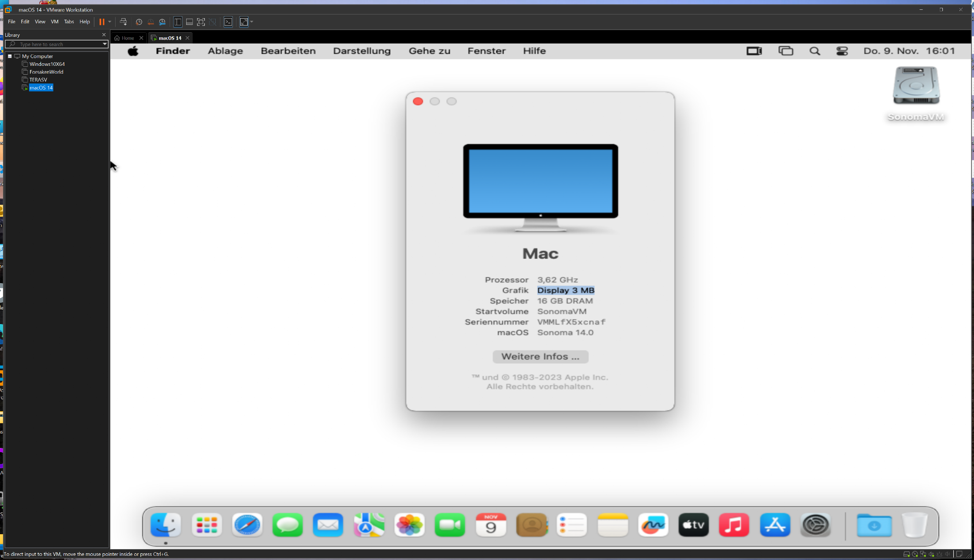Revert VM to previous snapshot

pyautogui.click(x=150, y=22)
